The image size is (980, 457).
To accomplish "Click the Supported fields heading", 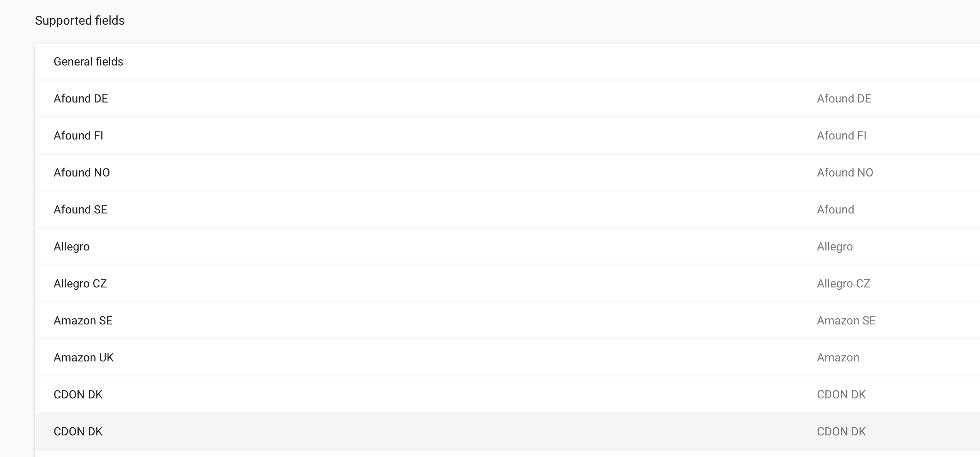I will [80, 20].
